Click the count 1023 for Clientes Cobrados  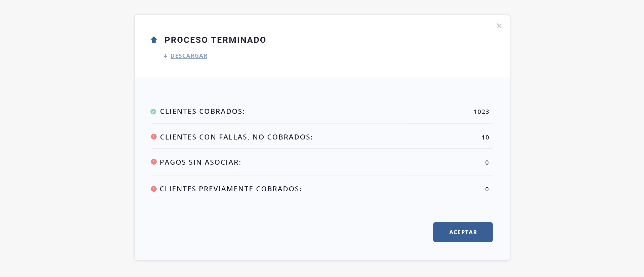pyautogui.click(x=481, y=112)
